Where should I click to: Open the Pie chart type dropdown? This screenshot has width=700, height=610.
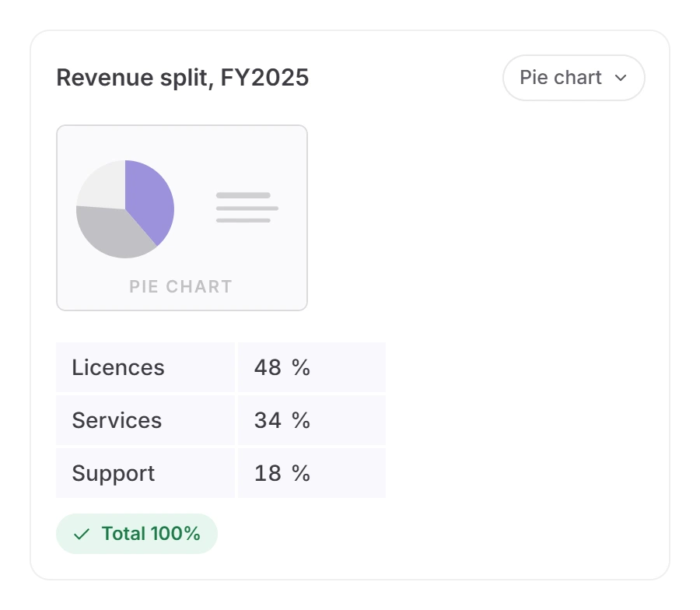(574, 78)
